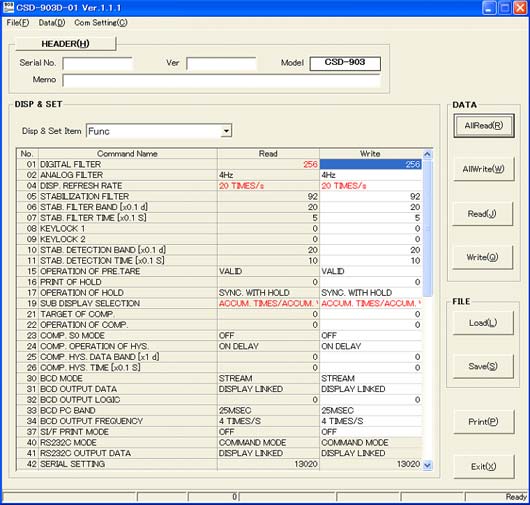
Task: Click the application icon in the title bar
Action: pyautogui.click(x=8, y=7)
